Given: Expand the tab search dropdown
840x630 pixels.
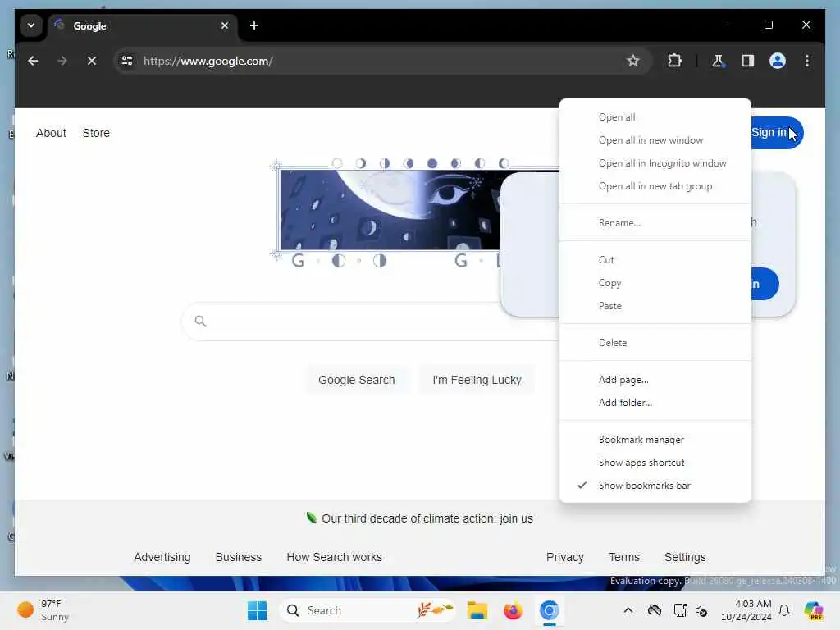Looking at the screenshot, I should 31,25.
